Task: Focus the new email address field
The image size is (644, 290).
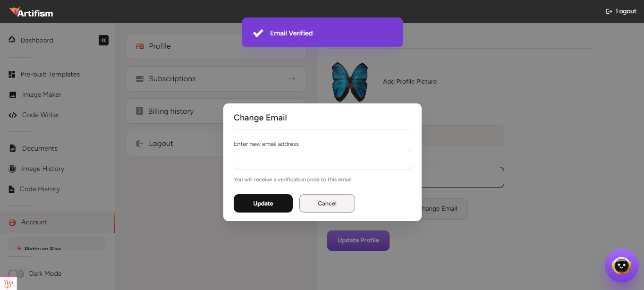Action: coord(322,160)
